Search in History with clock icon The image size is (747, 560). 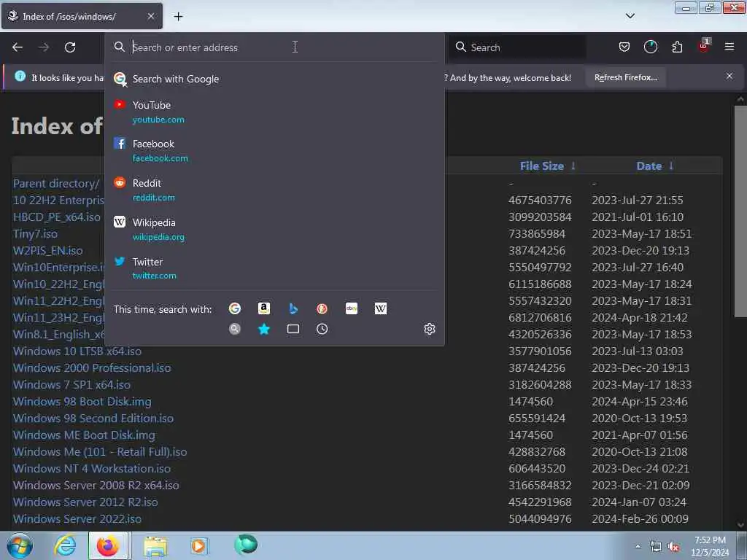click(322, 329)
